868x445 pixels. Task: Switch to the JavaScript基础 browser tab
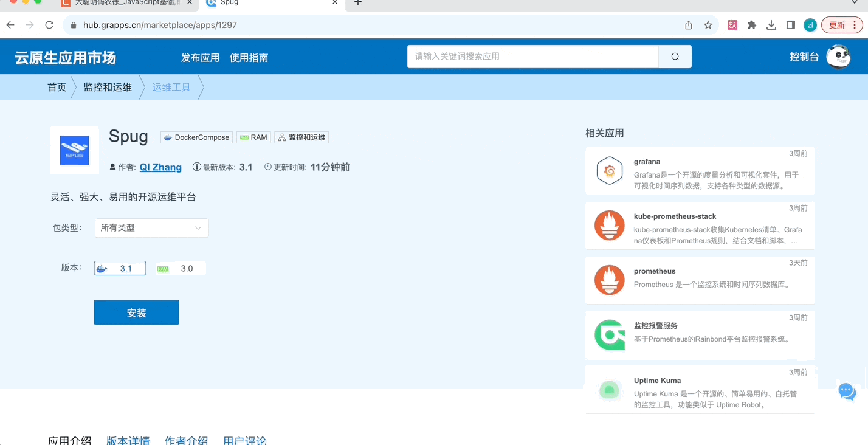(126, 3)
